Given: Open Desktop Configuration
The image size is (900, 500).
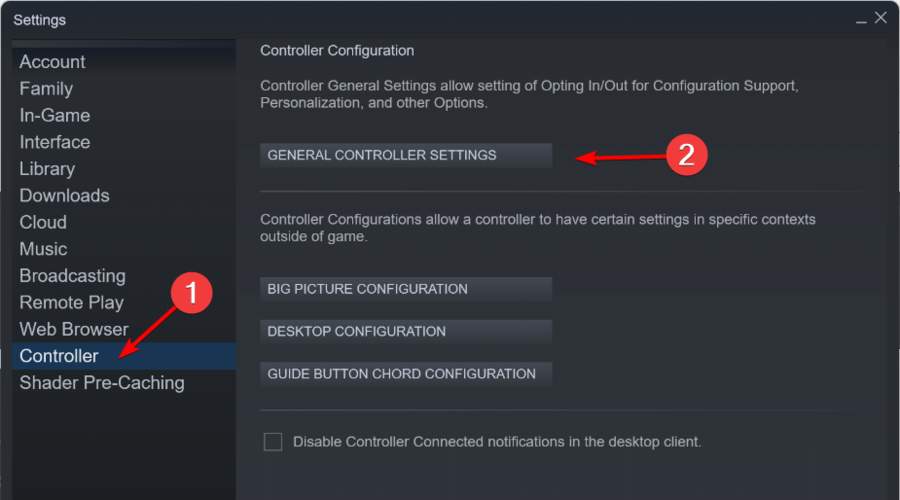Looking at the screenshot, I should (406, 331).
